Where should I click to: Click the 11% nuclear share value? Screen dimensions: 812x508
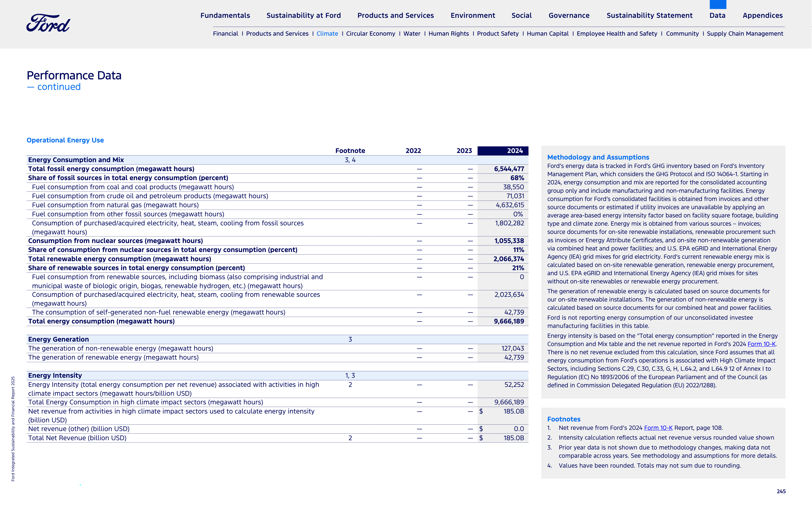click(518, 250)
